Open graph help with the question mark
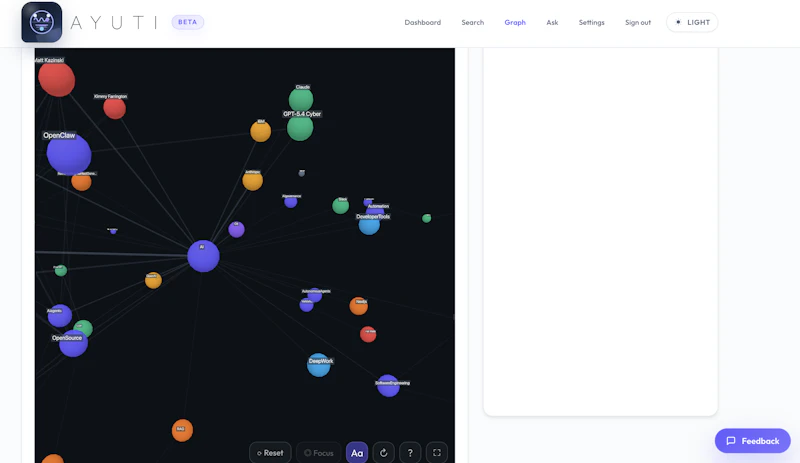800x463 pixels. tap(410, 453)
